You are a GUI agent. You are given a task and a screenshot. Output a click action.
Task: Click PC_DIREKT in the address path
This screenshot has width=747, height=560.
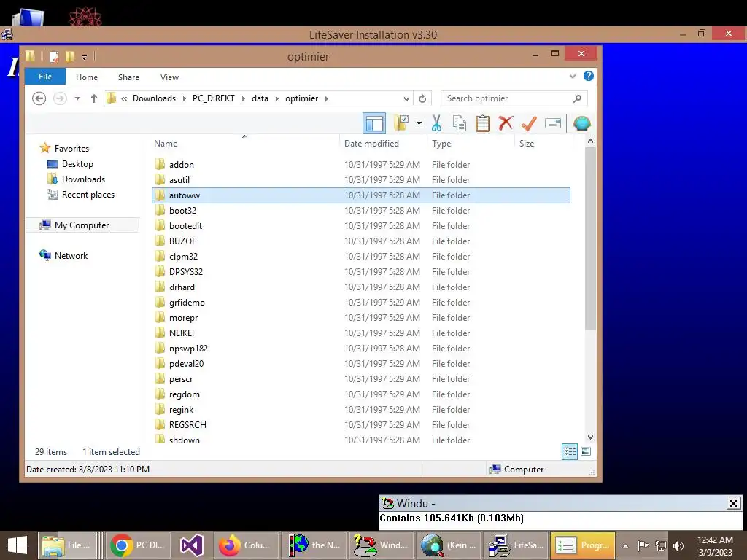coord(214,98)
